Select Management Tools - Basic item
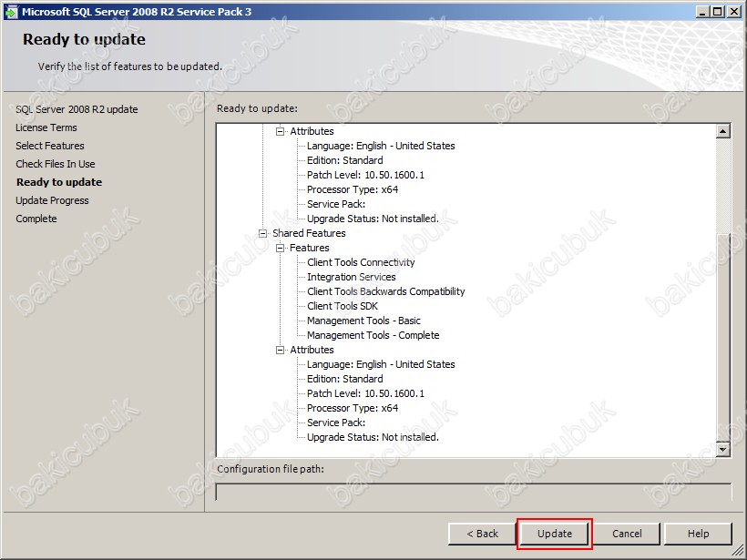This screenshot has width=747, height=560. pos(363,321)
